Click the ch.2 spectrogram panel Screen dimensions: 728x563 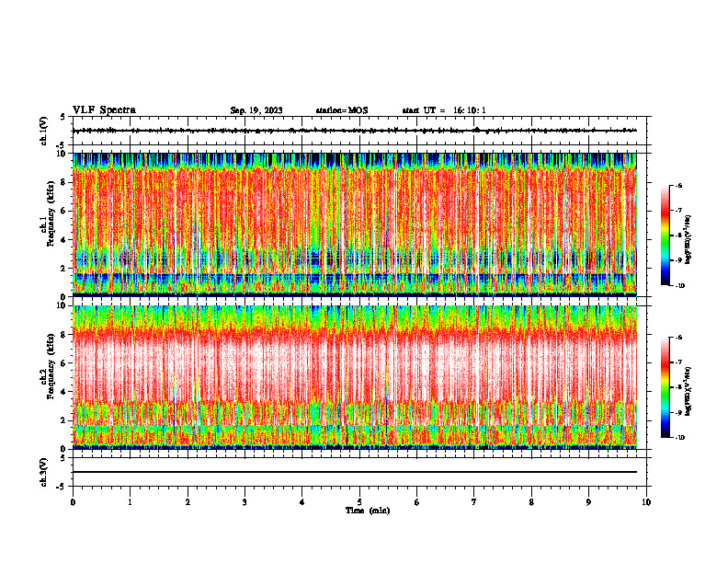click(355, 377)
